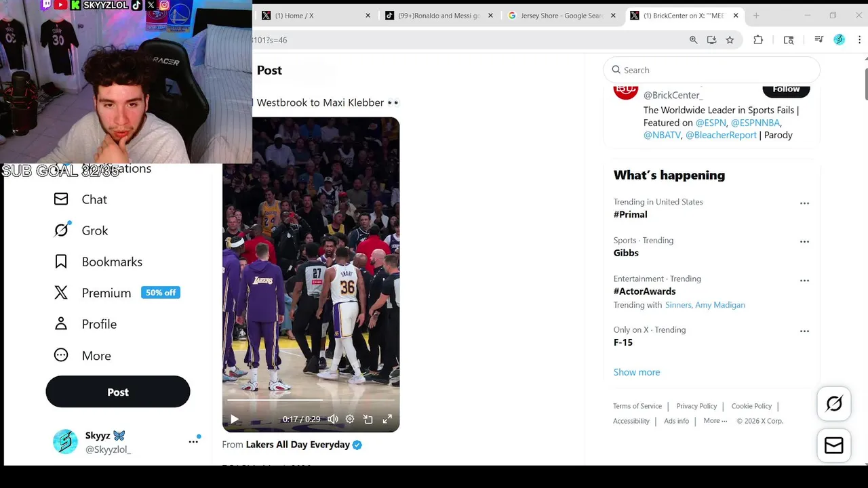Screen dimensions: 868x488
Task: Open account options for Skyyz
Action: click(x=193, y=441)
